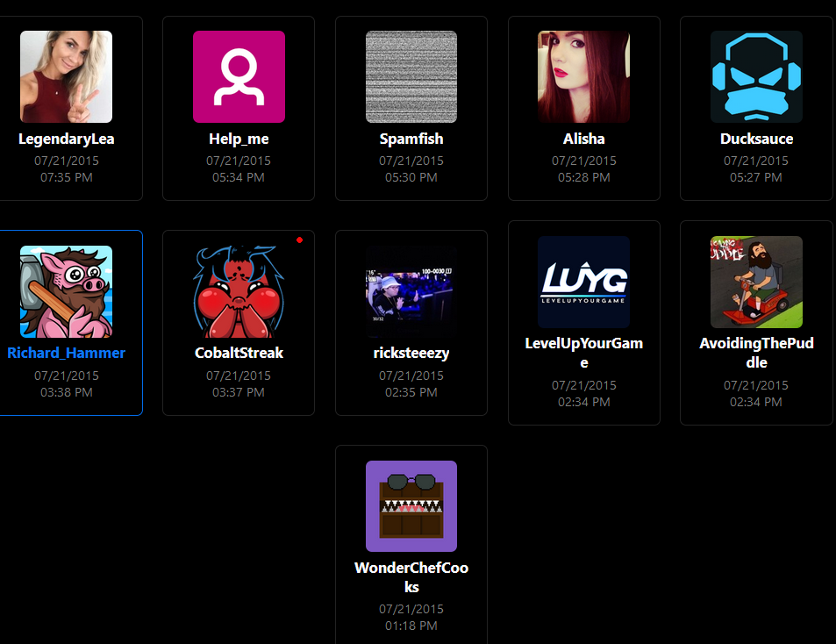
Task: Click the LegendaryLea username
Action: click(66, 140)
